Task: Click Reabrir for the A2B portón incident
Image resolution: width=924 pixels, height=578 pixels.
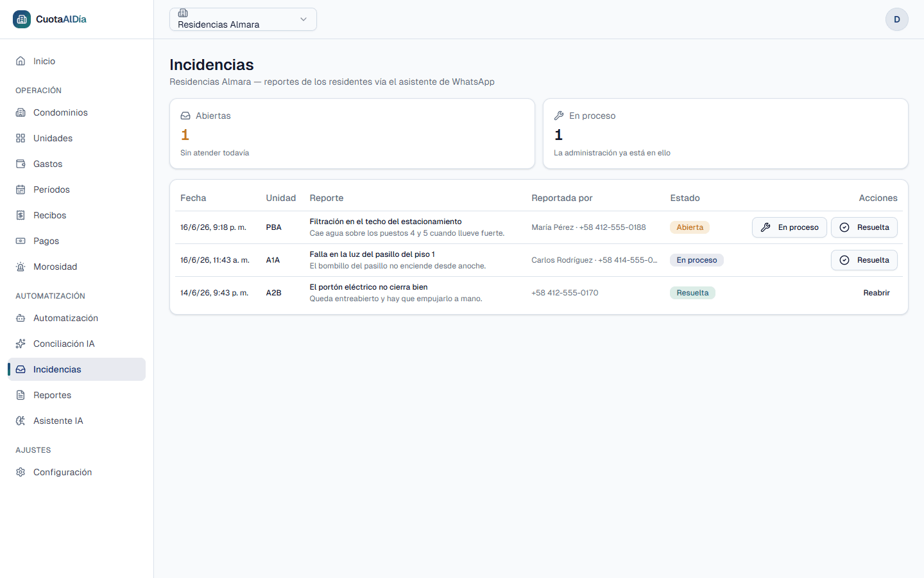Action: [x=877, y=293]
